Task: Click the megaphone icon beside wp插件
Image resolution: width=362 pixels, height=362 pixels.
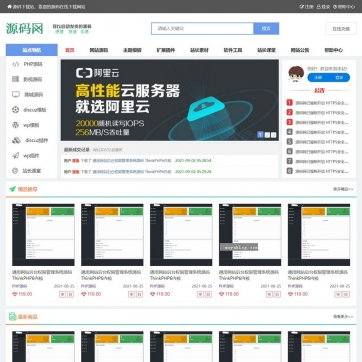Action: (16, 156)
